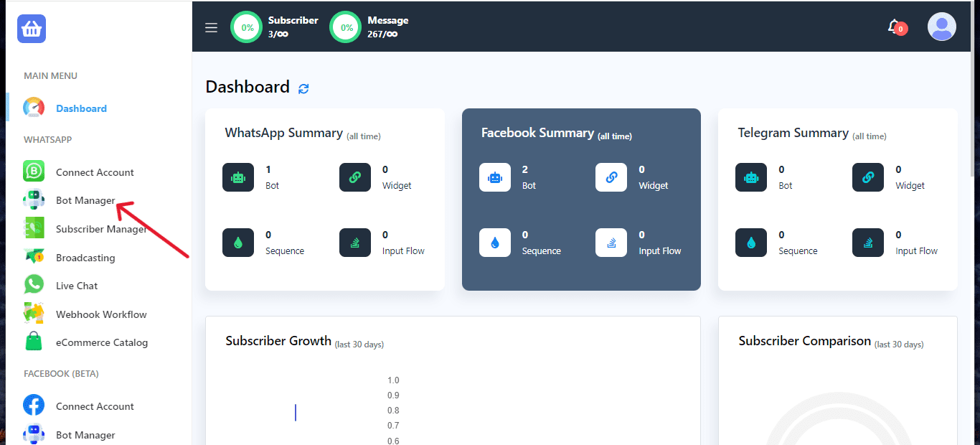Screen dimensions: 980x445
Task: Open Facebook Bot Manager
Action: (85, 435)
